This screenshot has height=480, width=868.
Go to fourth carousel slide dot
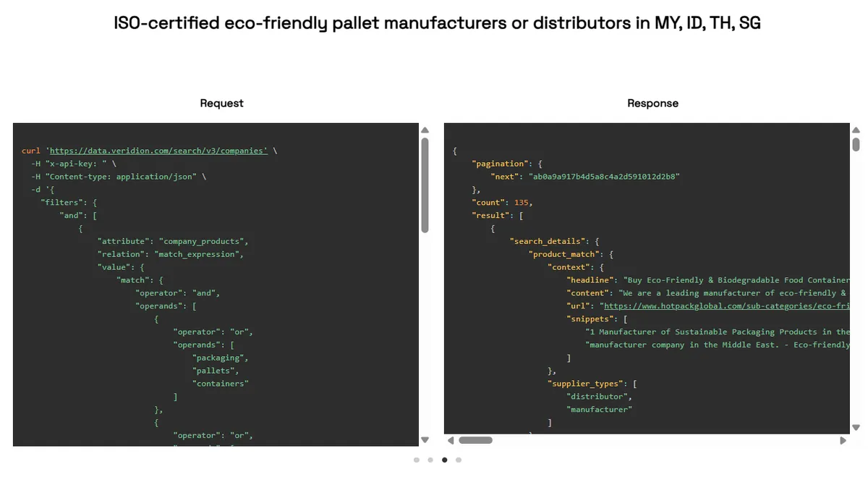coord(459,460)
